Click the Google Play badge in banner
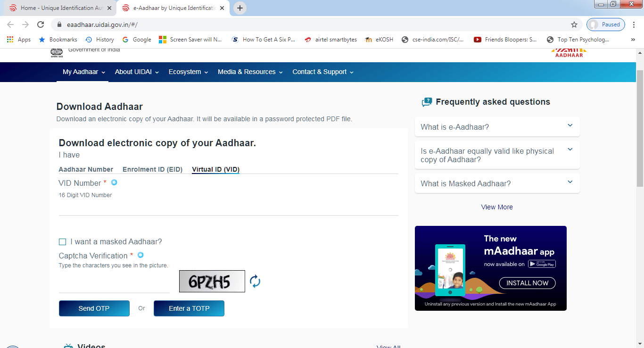This screenshot has width=644, height=348. click(542, 264)
